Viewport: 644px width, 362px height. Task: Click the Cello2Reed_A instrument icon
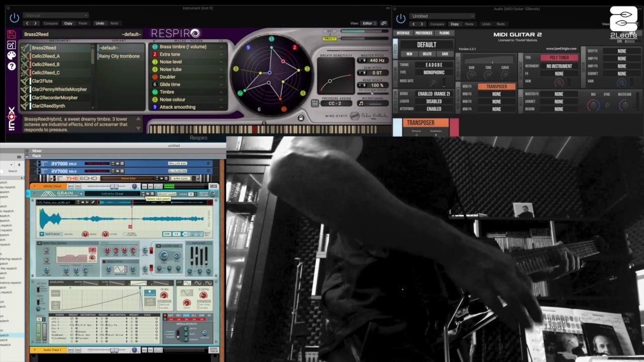[25, 56]
